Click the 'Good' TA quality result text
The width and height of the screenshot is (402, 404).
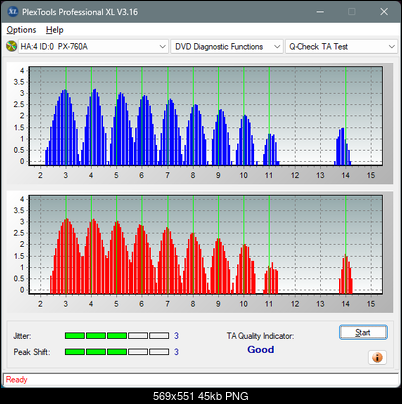[x=261, y=349]
